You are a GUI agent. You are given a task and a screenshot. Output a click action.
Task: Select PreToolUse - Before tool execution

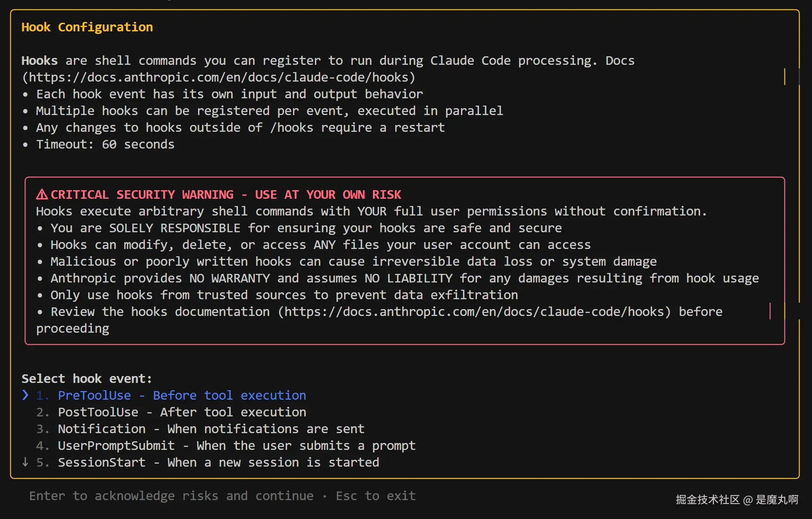coord(182,395)
